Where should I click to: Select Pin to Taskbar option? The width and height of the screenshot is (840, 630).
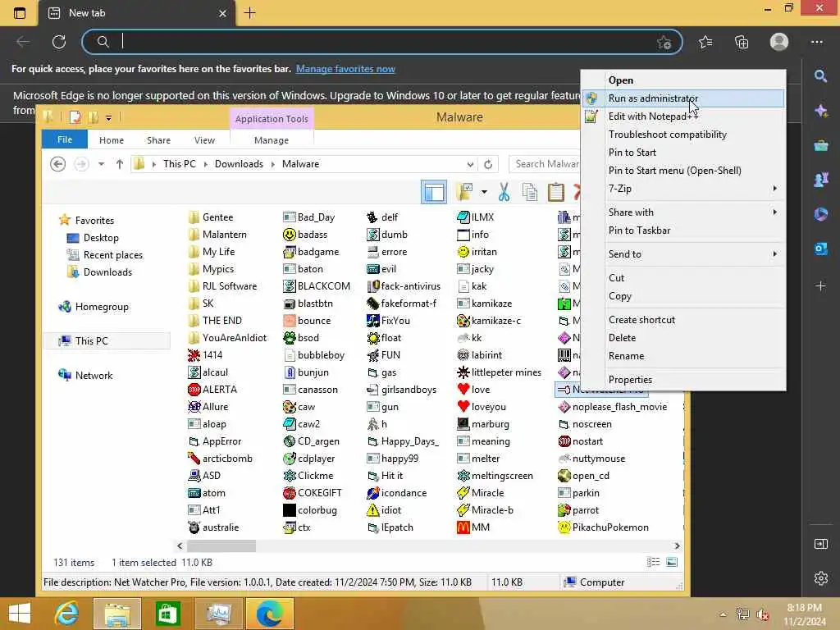(683, 231)
